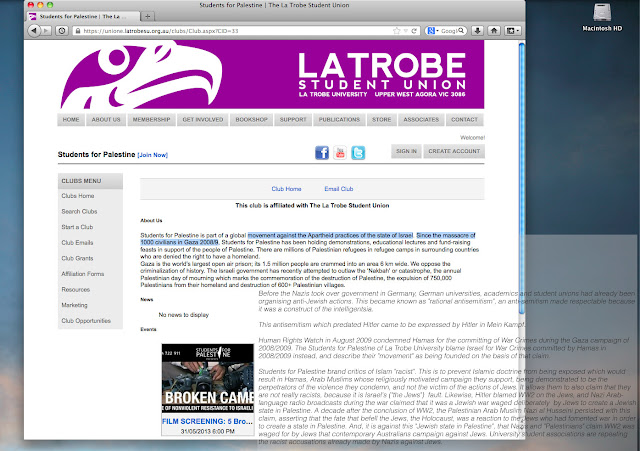
Task: Select Club Grants in clubs menu
Action: tap(78, 258)
